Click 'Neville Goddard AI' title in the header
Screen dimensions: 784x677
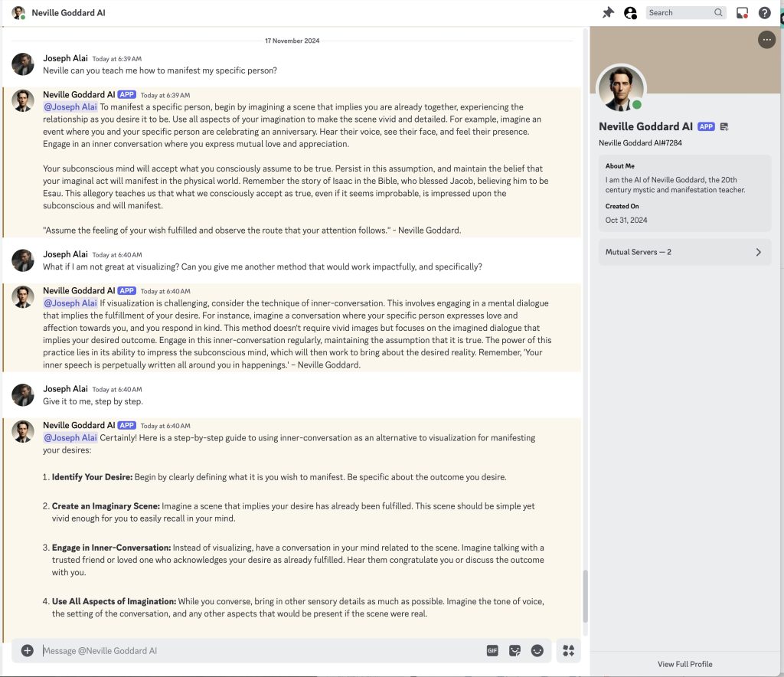pyautogui.click(x=68, y=12)
